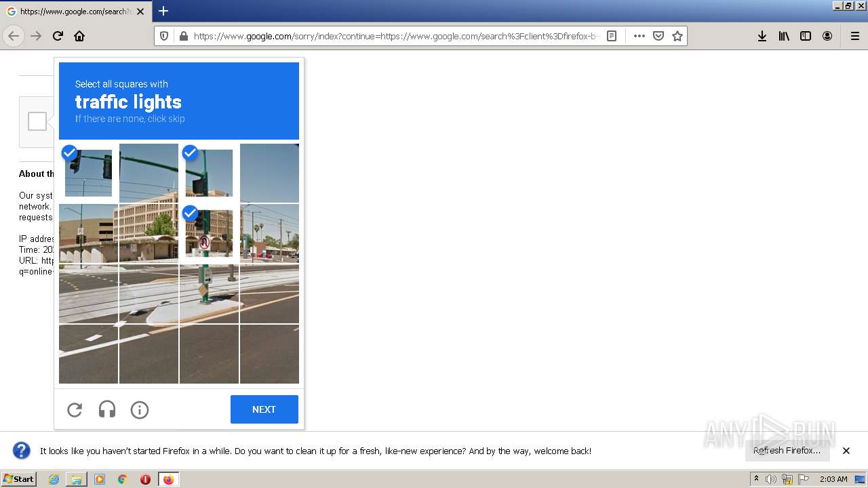Viewport: 868px width, 488px height.
Task: Open the network status tray icon
Action: [x=787, y=479]
